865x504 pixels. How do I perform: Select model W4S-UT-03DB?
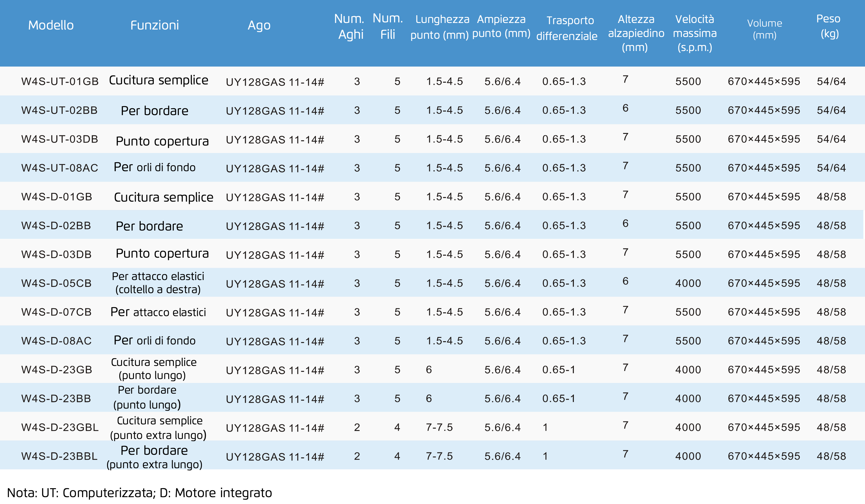(60, 139)
